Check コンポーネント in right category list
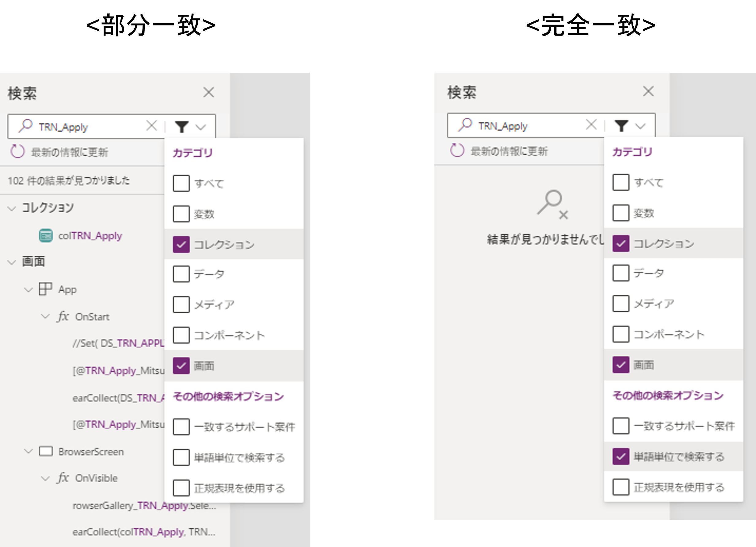The height and width of the screenshot is (547, 756). point(621,334)
